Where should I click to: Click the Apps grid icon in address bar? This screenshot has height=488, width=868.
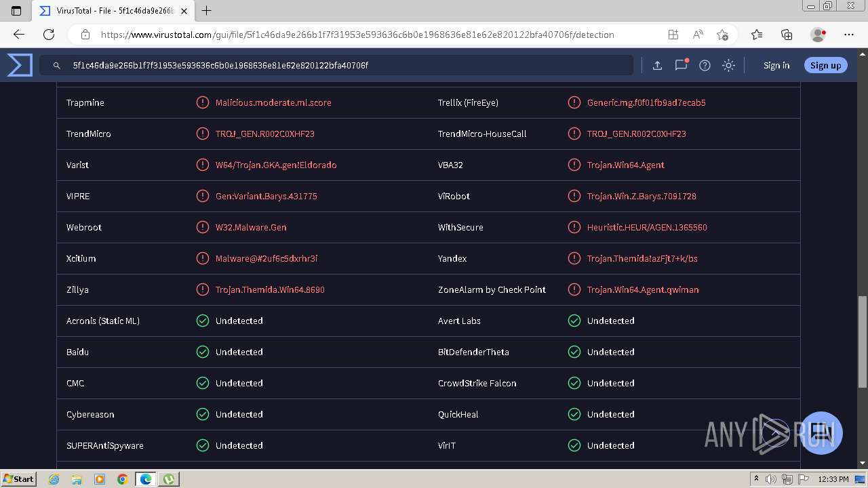pos(673,35)
